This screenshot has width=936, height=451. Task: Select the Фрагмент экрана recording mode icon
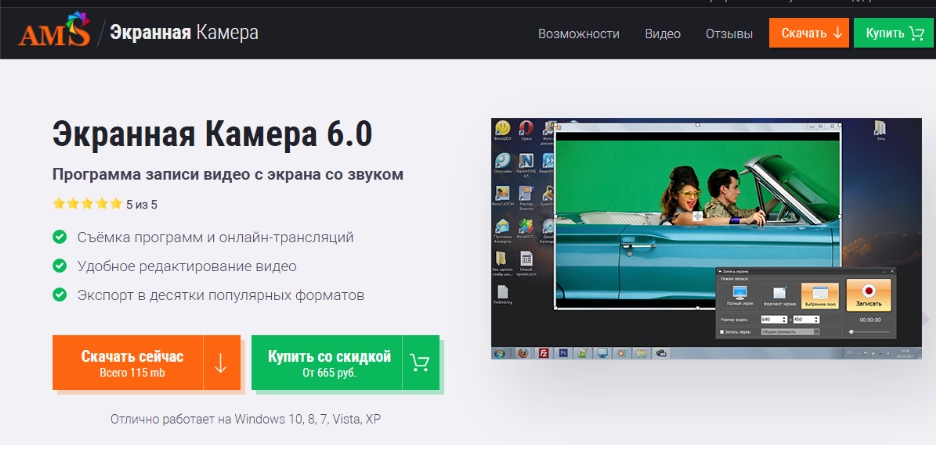coord(780,294)
